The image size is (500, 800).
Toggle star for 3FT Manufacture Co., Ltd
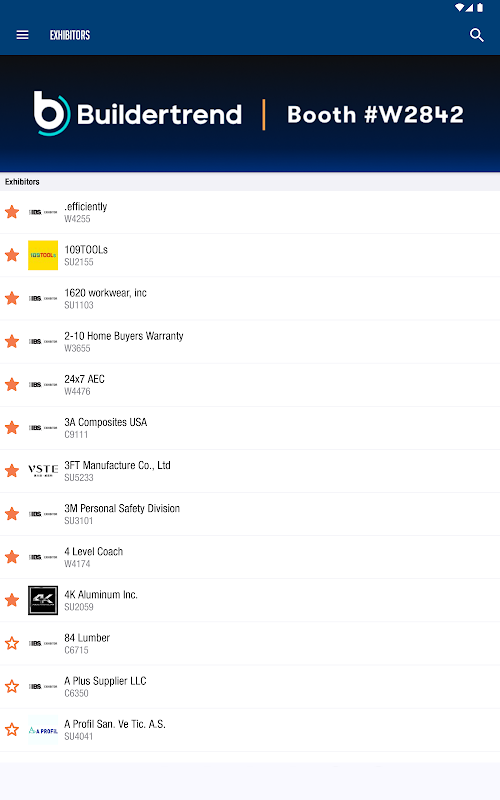[x=12, y=470]
